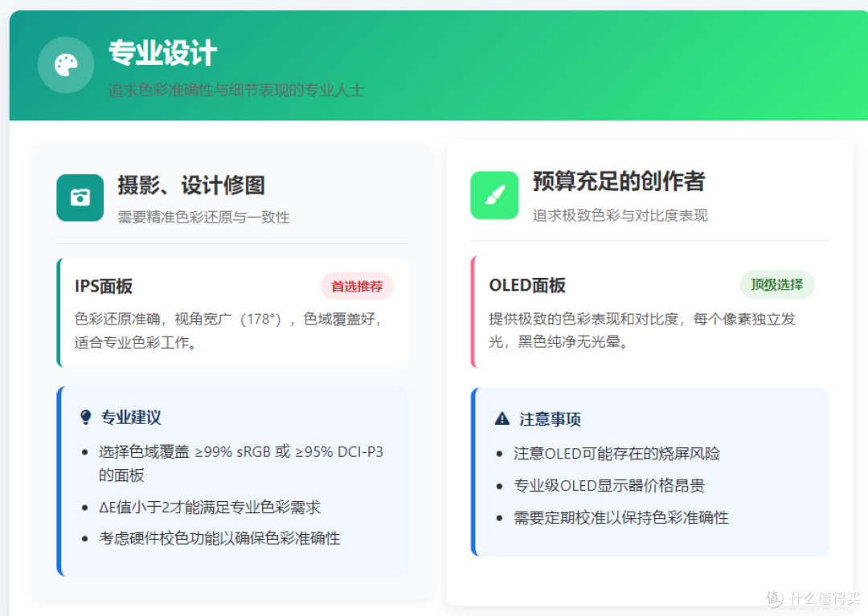Click the paintbrush icon beside 预算充足的创作者

pos(494,195)
